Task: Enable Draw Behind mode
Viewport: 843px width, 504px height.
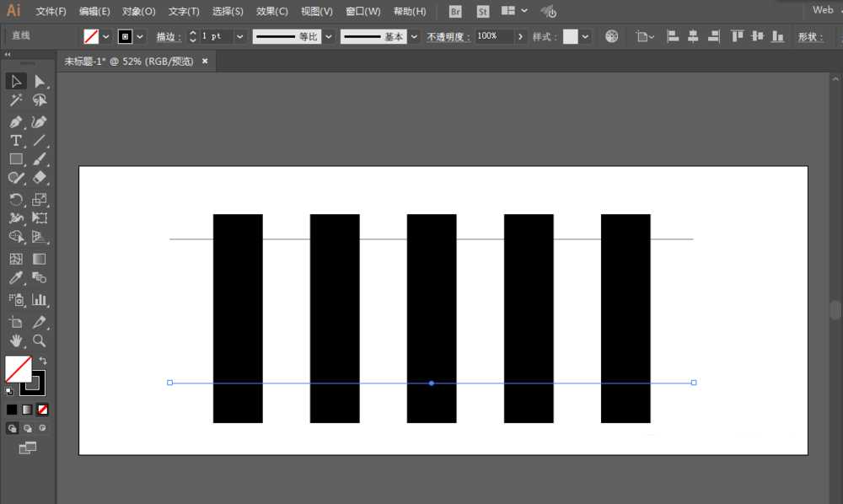Action: (28, 428)
